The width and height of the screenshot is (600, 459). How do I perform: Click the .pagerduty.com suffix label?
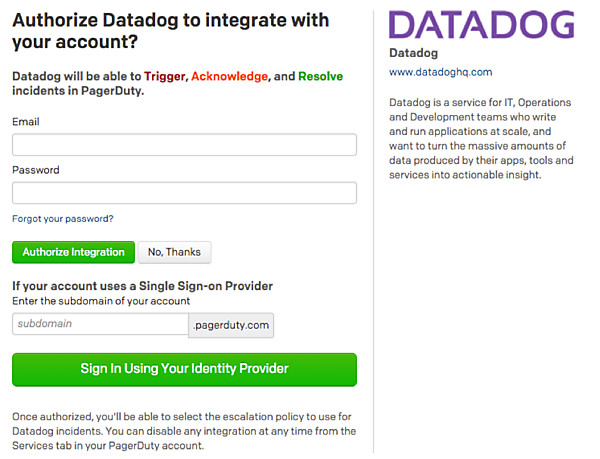pos(231,325)
